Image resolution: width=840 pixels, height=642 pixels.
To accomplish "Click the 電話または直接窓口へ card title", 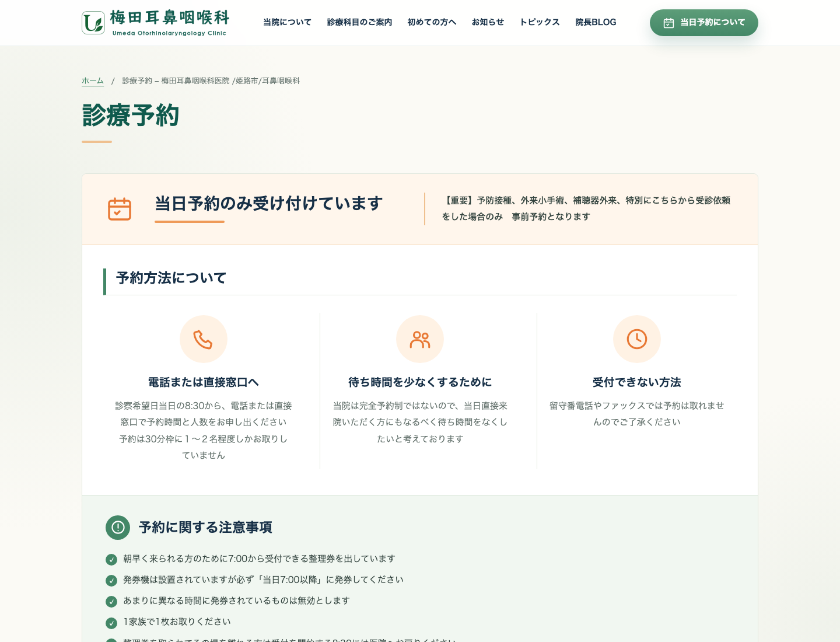I will [204, 382].
